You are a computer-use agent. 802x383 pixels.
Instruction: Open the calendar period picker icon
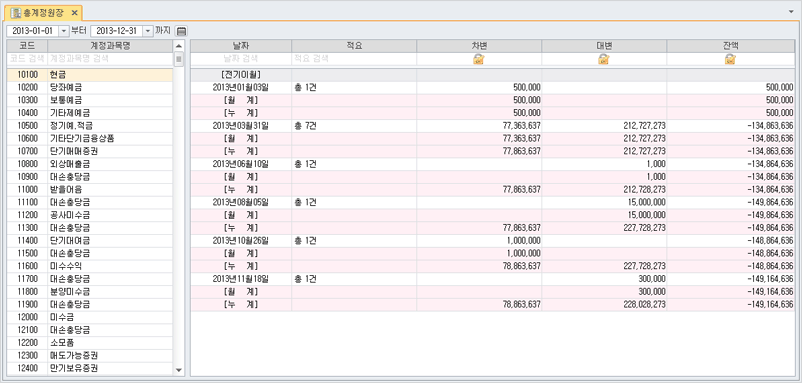coord(182,31)
